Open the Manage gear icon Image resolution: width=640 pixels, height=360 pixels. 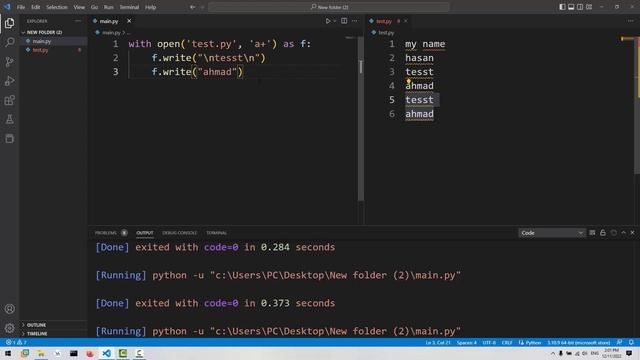tap(9, 328)
